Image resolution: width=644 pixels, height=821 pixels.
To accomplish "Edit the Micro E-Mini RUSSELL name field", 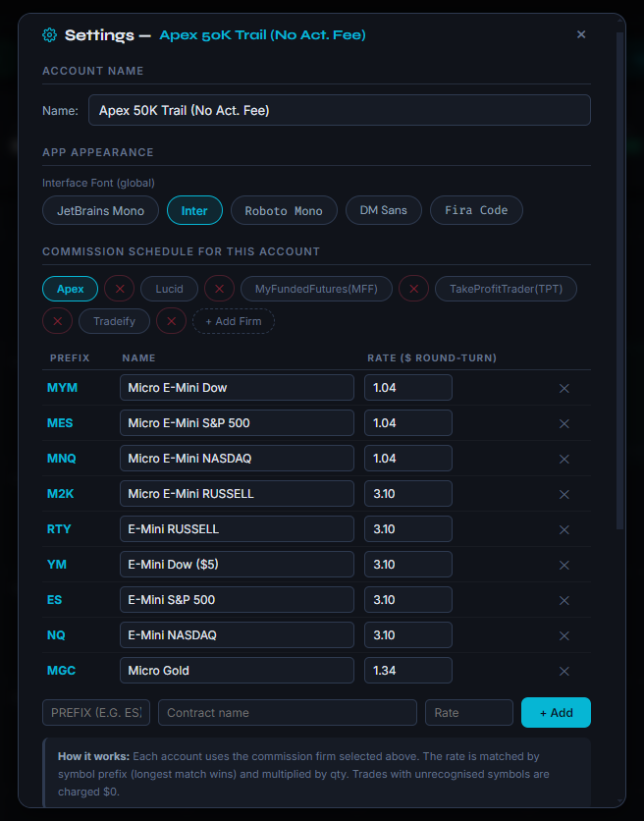I will [237, 494].
